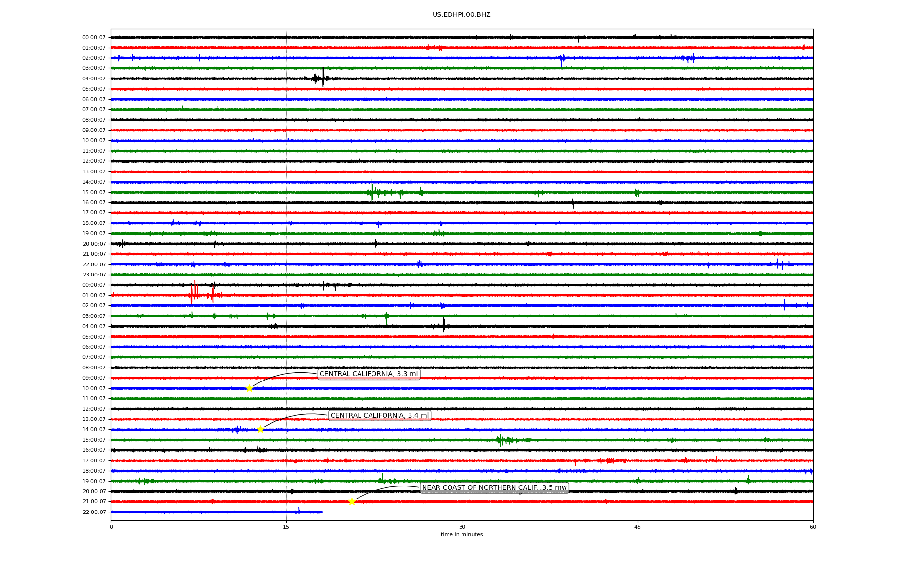Click the star marker for the 3.4 ml event
This screenshot has width=924, height=578.
[260, 429]
